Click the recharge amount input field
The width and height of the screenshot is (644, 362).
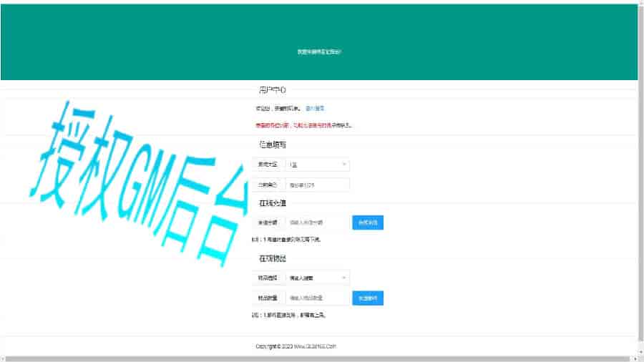coord(317,222)
